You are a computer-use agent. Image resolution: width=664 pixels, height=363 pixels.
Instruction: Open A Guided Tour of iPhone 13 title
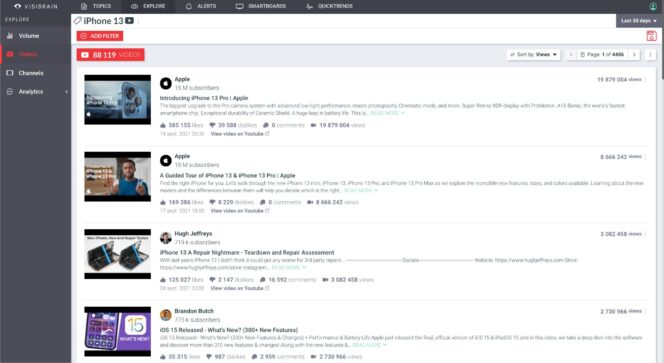pos(227,175)
